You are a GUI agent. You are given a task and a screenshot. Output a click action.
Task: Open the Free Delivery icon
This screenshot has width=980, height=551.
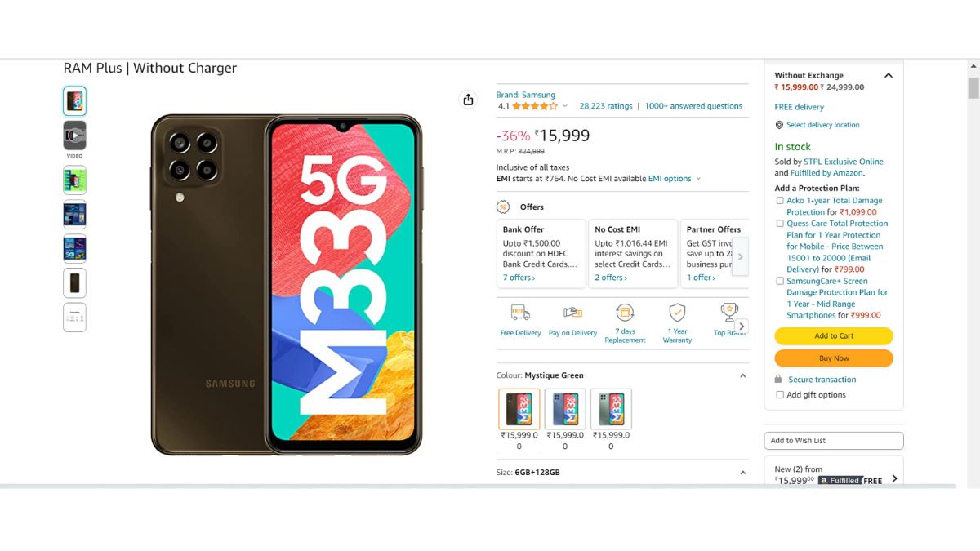coord(520,313)
